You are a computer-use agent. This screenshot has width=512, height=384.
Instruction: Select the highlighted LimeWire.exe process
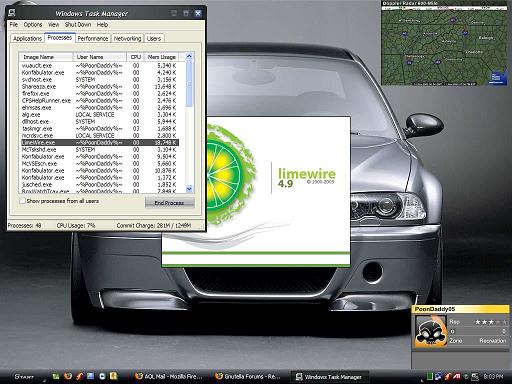[x=99, y=143]
